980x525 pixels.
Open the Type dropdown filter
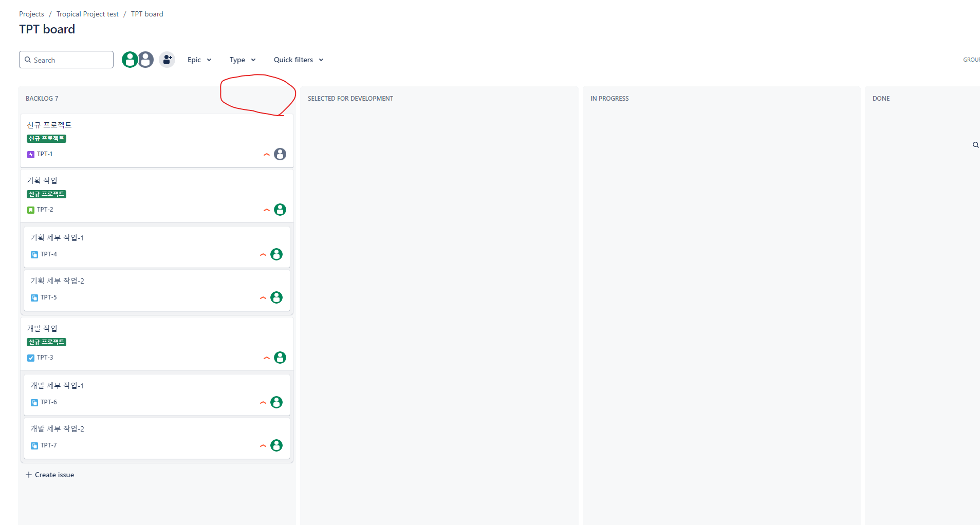click(x=243, y=60)
